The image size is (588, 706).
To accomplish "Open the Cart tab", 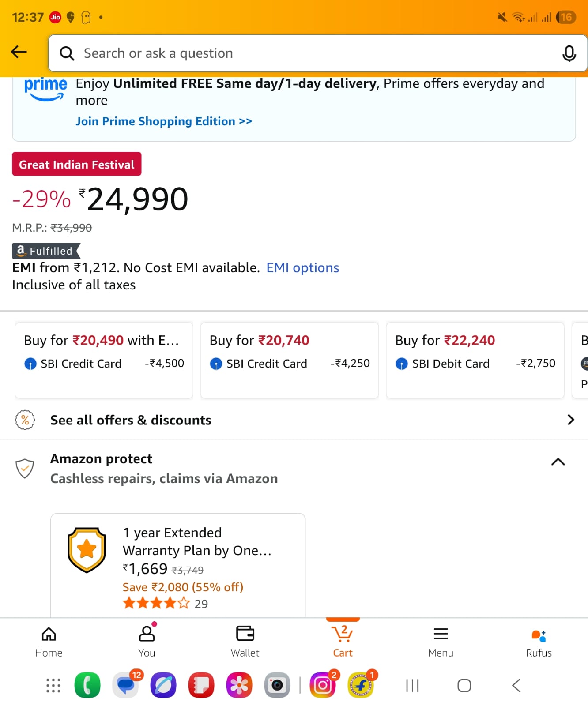I will [x=343, y=642].
